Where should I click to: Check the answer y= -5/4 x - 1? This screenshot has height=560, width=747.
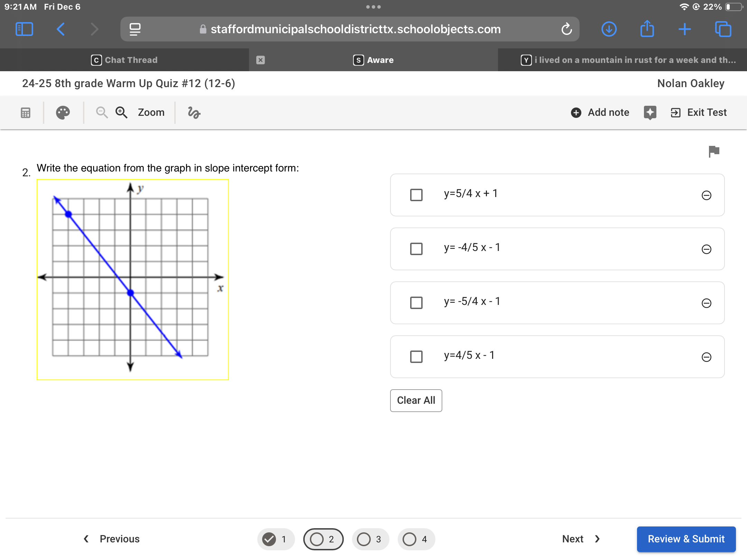[x=416, y=303]
